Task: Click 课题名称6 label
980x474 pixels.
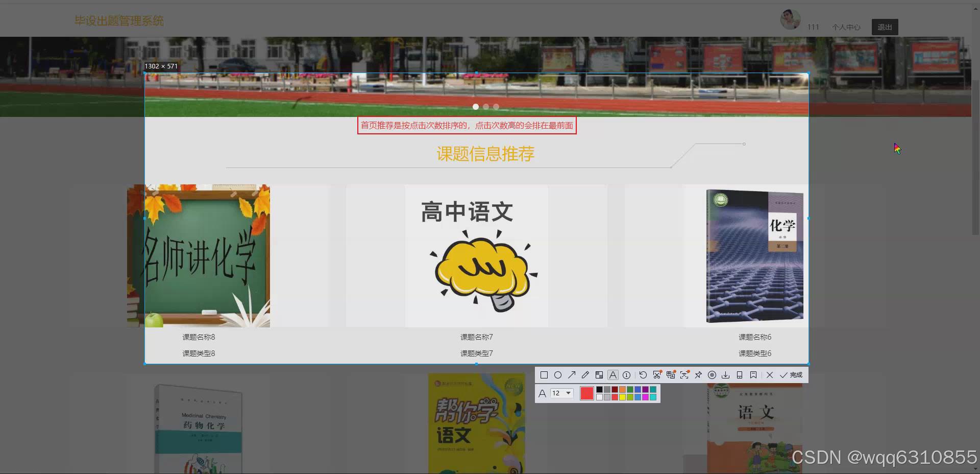Action: point(755,337)
